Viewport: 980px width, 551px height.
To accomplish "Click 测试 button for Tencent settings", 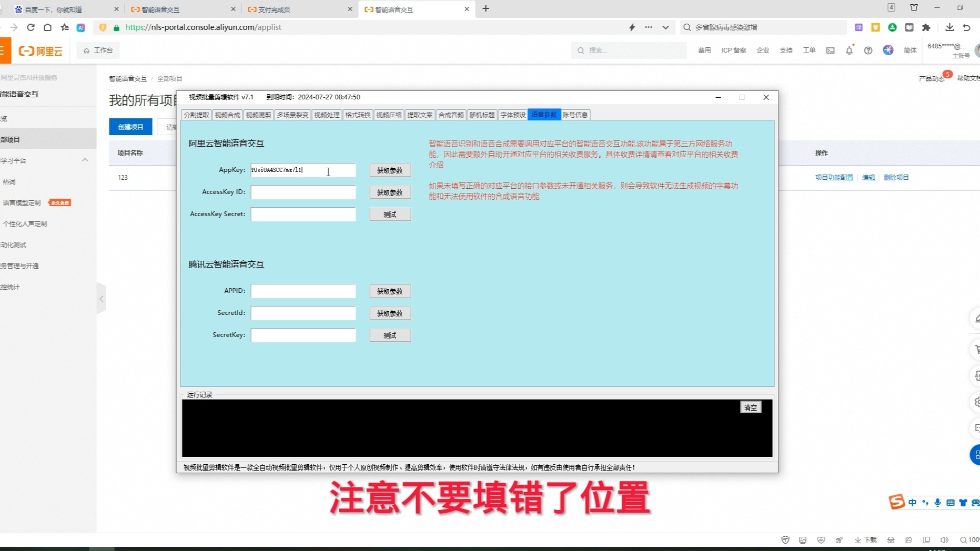I will pos(390,335).
